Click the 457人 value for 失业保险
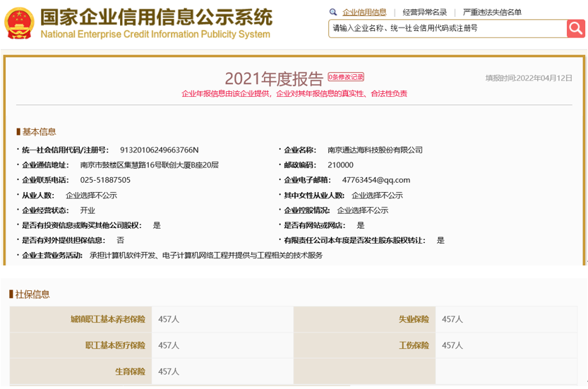The image size is (588, 389). pos(452,319)
